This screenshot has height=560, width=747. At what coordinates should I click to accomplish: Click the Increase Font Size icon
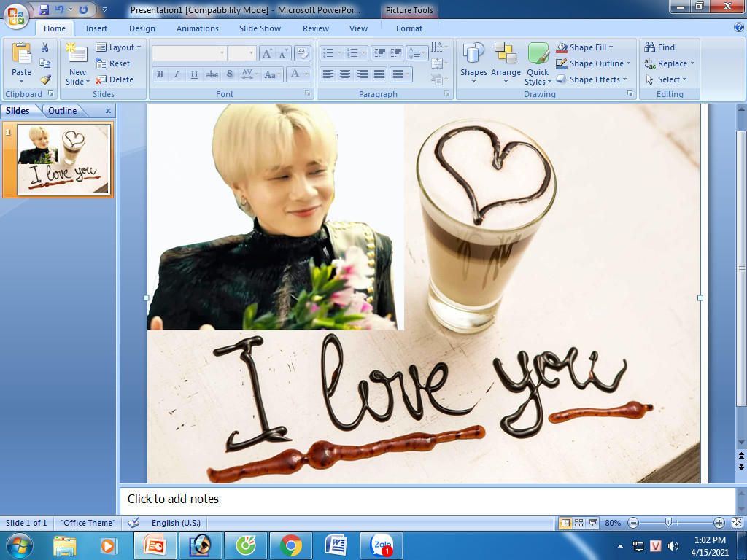click(x=268, y=53)
